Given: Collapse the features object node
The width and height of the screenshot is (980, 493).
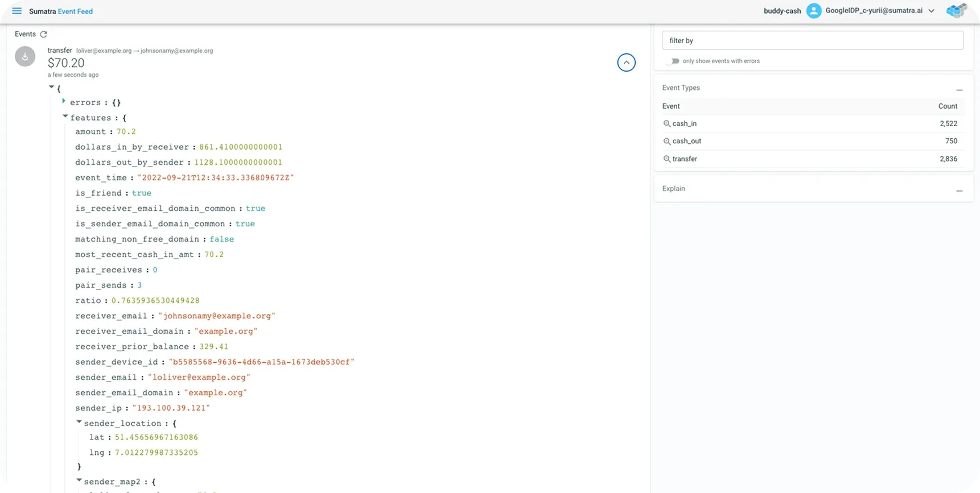Looking at the screenshot, I should tap(65, 116).
